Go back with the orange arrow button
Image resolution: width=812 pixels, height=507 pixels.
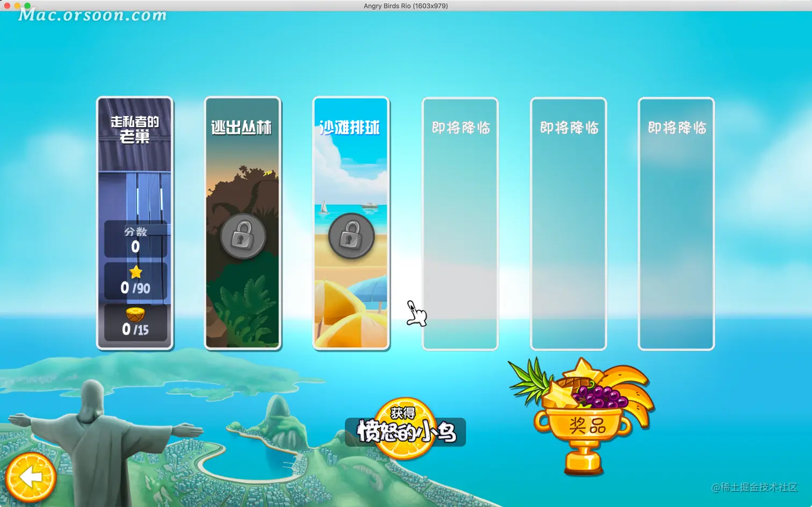(x=31, y=477)
